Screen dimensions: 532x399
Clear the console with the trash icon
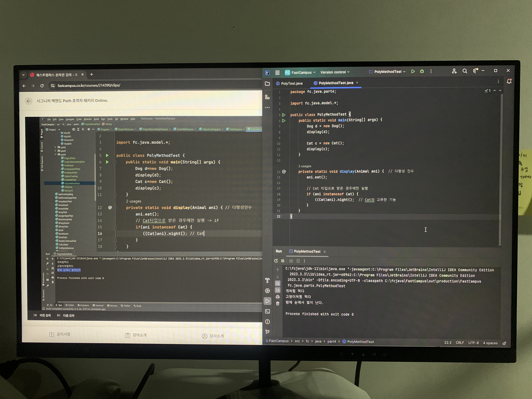(277, 303)
